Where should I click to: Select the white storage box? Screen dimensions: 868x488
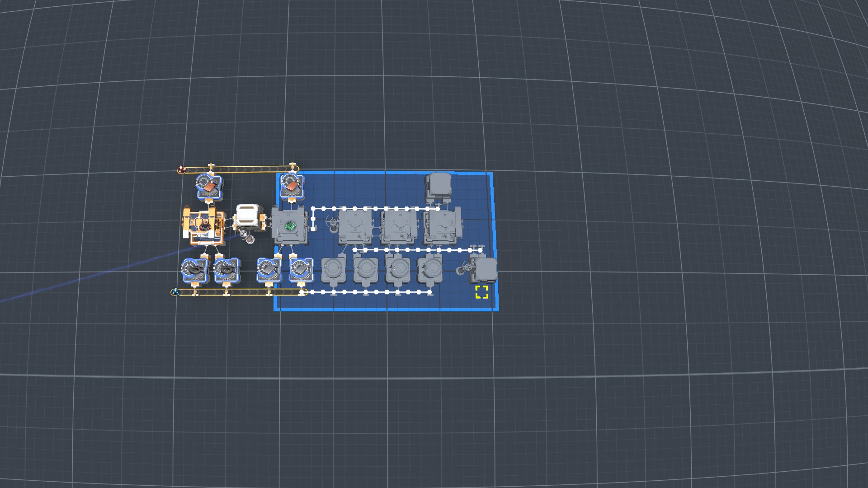click(248, 216)
